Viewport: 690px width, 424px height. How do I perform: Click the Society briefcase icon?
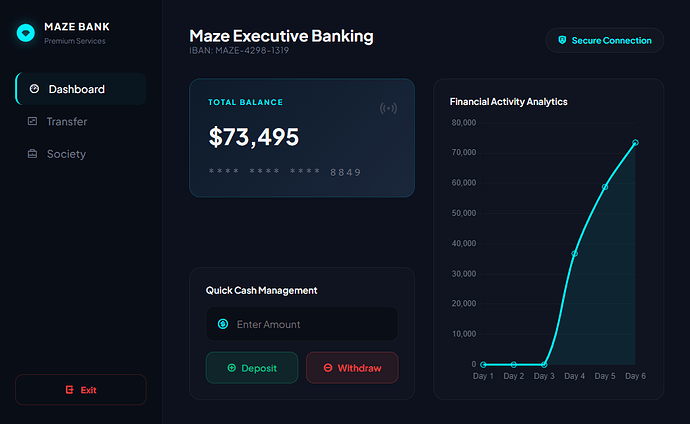[x=33, y=154]
